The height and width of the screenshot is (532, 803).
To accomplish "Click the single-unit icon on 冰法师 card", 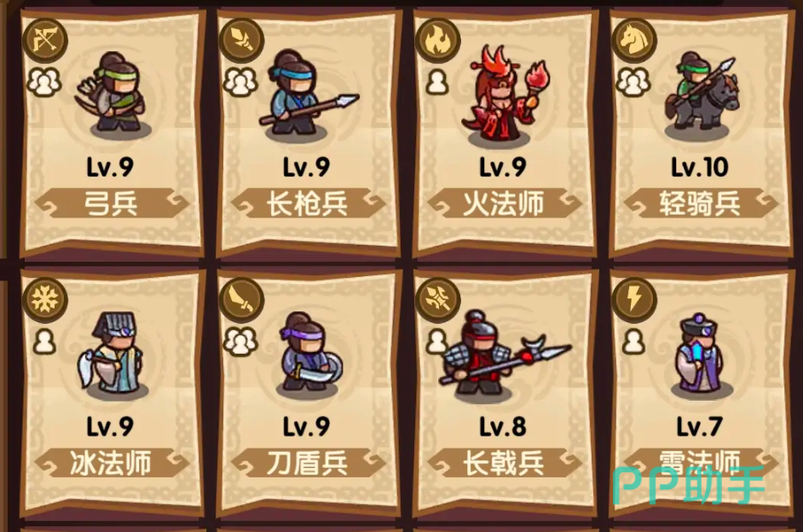I will (x=44, y=342).
